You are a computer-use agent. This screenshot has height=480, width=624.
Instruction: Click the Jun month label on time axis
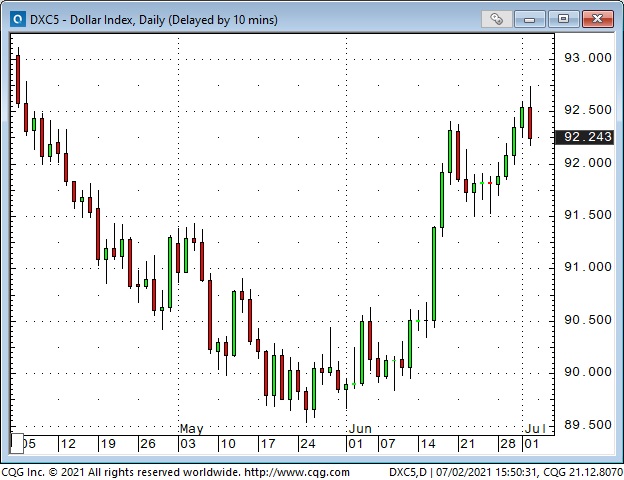click(x=360, y=429)
